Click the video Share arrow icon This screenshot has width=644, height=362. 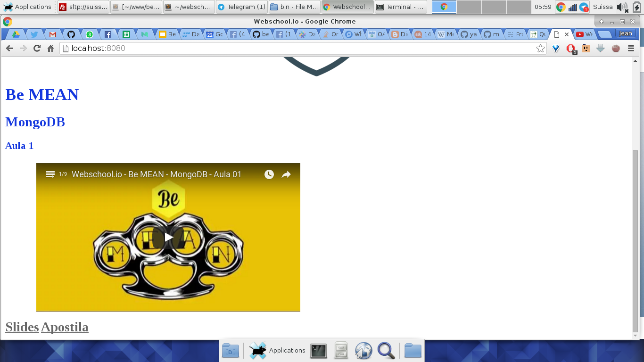(x=286, y=174)
